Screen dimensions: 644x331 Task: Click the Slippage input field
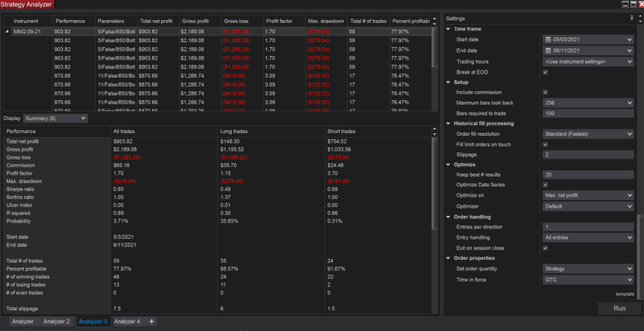(587, 155)
